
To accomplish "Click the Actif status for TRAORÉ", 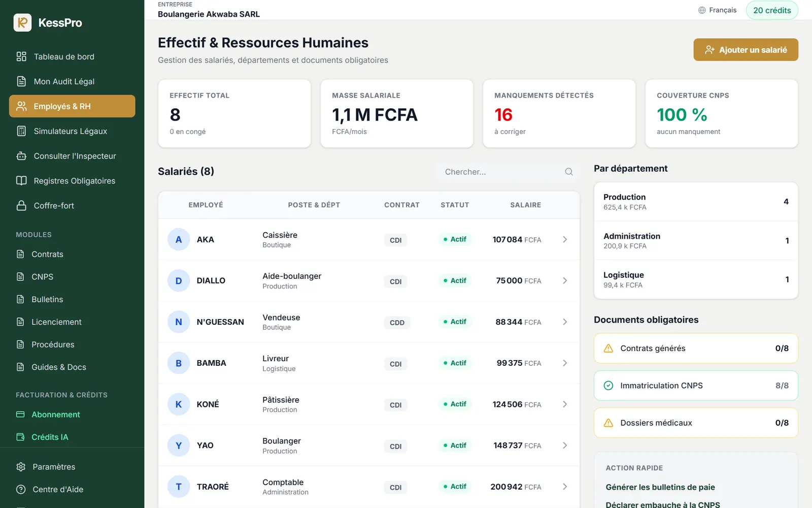I will pyautogui.click(x=455, y=487).
